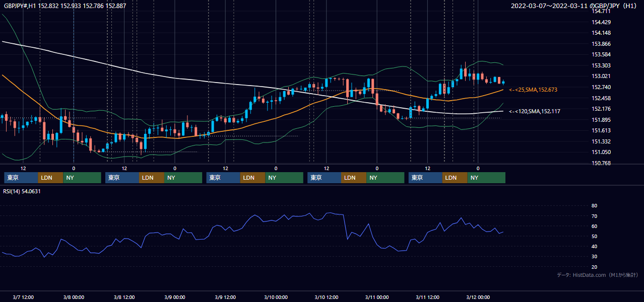Click the 3/11 00:00 time label
The height and width of the screenshot is (302, 644).
click(377, 297)
